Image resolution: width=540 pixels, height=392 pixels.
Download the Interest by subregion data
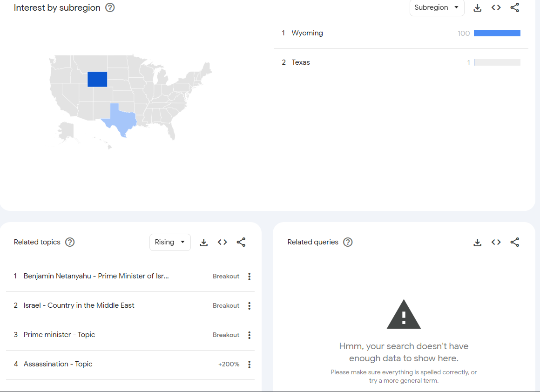[477, 7]
